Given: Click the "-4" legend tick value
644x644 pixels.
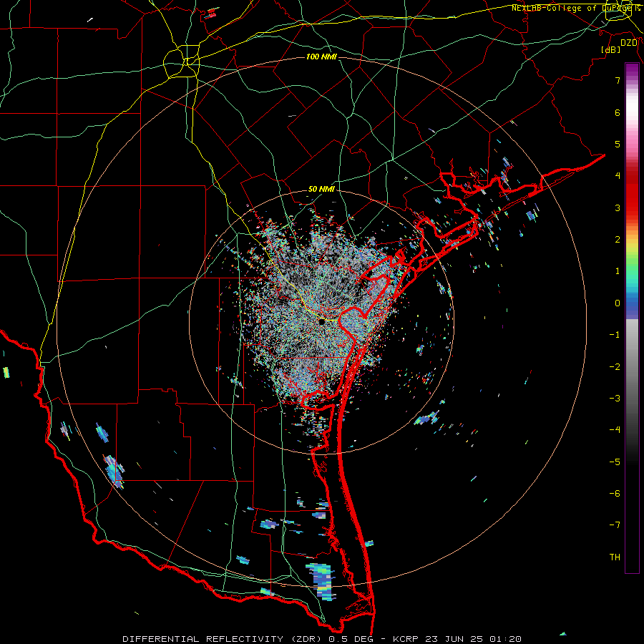Looking at the screenshot, I should 615,430.
